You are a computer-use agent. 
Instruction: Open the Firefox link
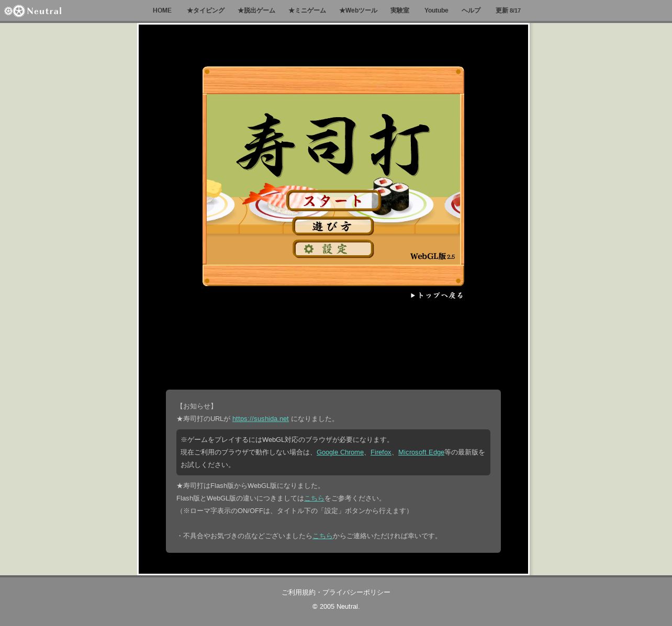click(380, 452)
